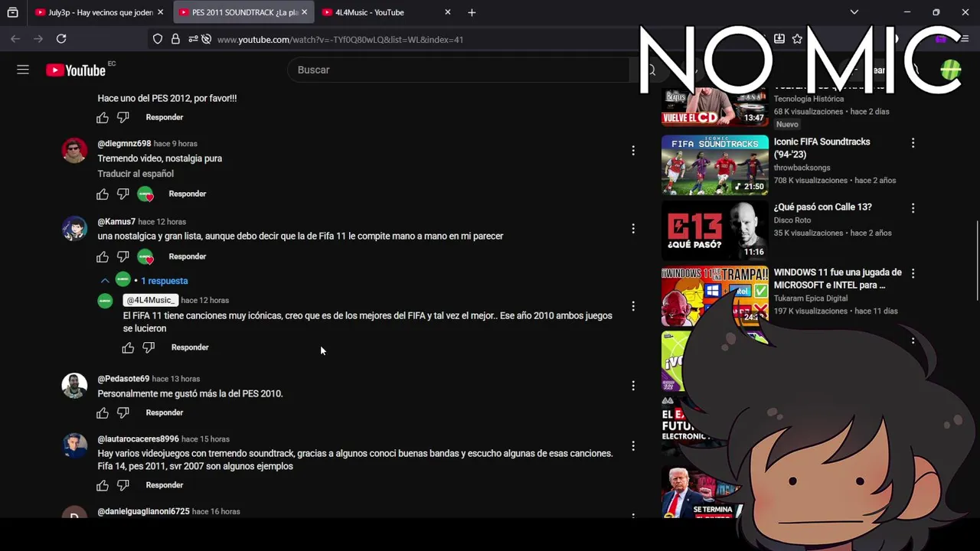This screenshot has height=551, width=980.
Task: Like the comment by @lautarocaceres8996
Action: (103, 485)
